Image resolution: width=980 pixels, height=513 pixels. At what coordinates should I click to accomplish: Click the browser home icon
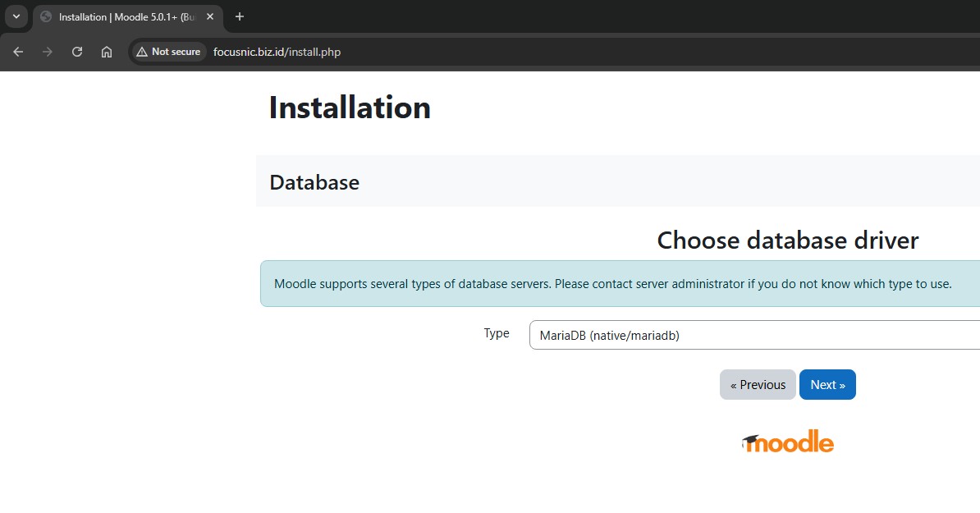click(x=107, y=52)
